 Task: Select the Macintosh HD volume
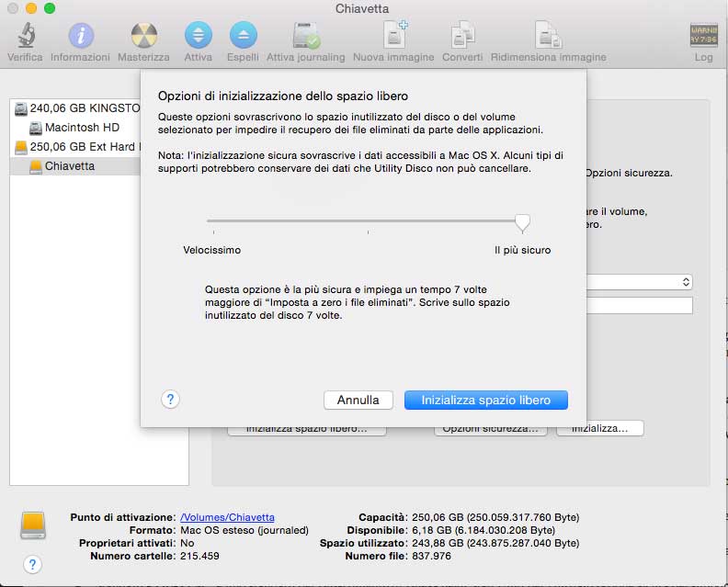(82, 128)
